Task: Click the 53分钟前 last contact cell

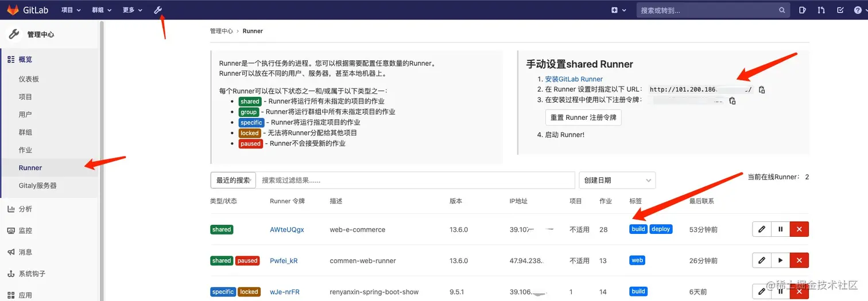Action: pos(703,229)
